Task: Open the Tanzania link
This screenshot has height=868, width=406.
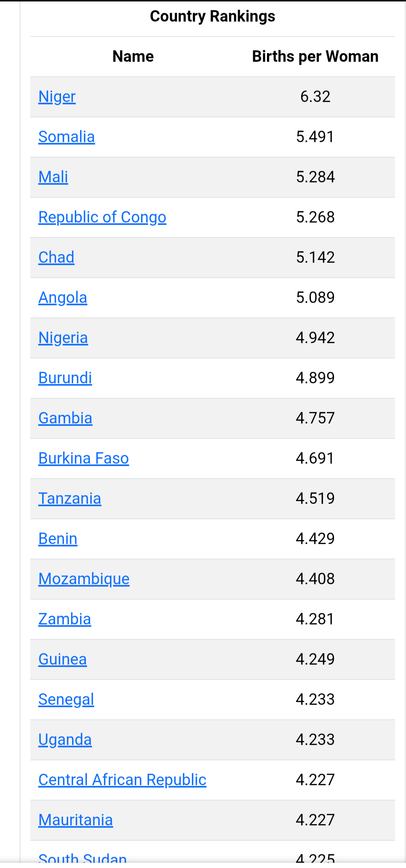Action: click(x=70, y=499)
